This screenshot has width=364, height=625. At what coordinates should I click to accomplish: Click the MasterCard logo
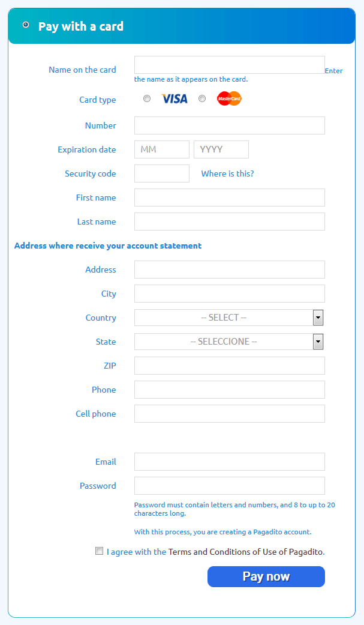coord(229,99)
